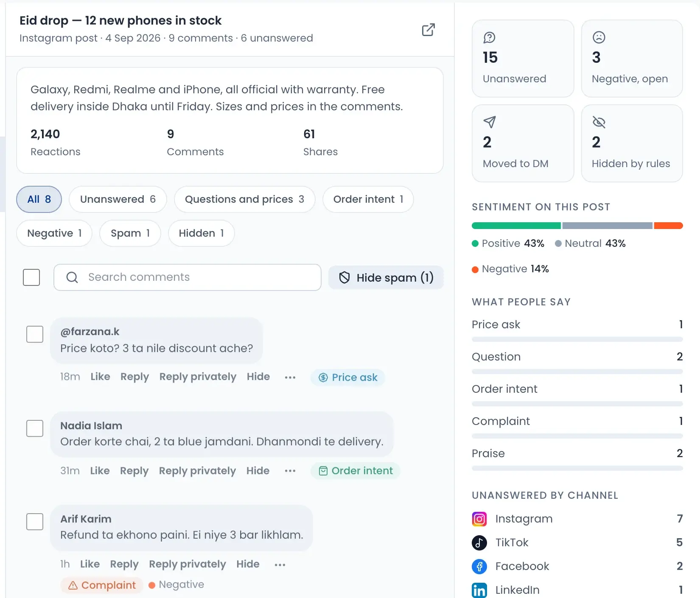Like the Nadia Islam comment

(100, 471)
